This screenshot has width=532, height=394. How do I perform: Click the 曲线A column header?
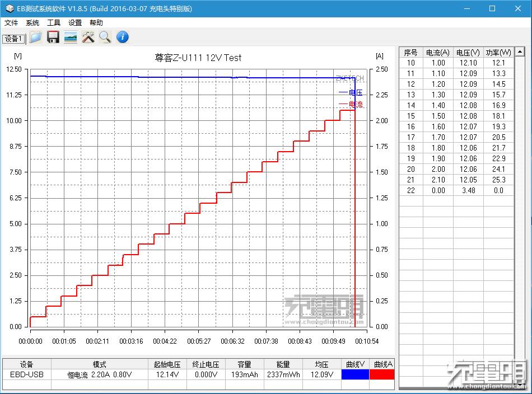[382, 364]
